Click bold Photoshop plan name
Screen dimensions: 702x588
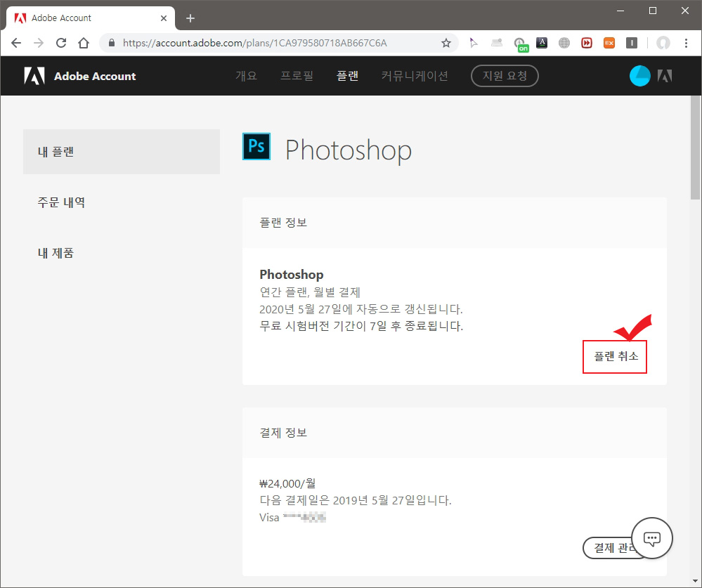click(292, 274)
